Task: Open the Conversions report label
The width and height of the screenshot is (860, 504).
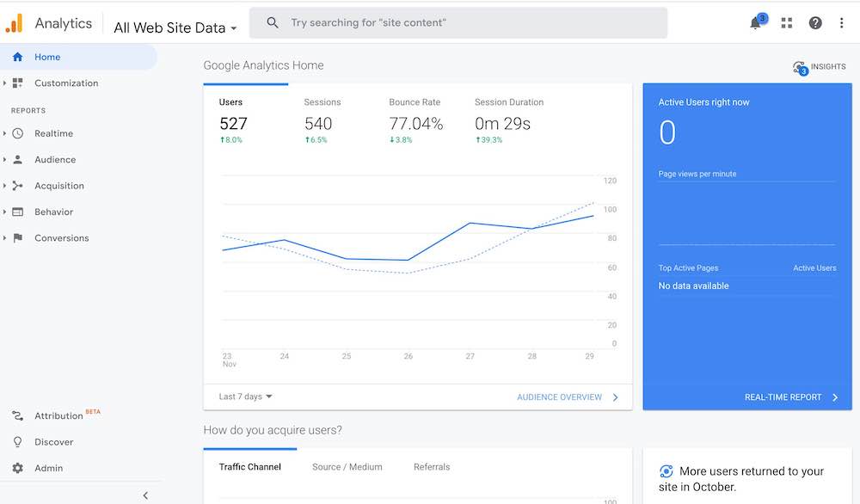Action: tap(61, 238)
